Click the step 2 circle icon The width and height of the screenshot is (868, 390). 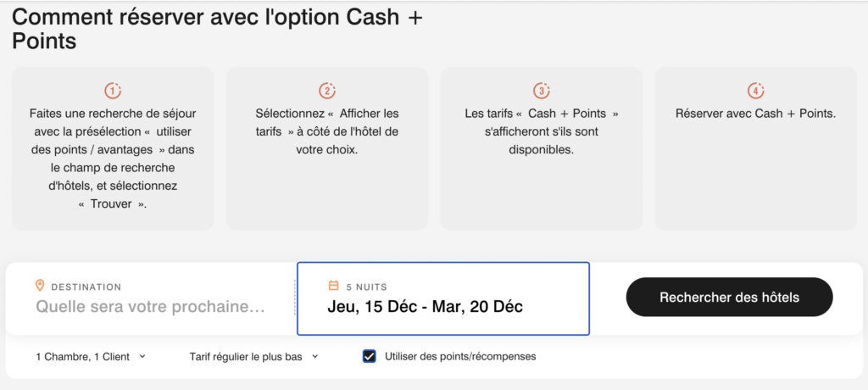click(327, 90)
